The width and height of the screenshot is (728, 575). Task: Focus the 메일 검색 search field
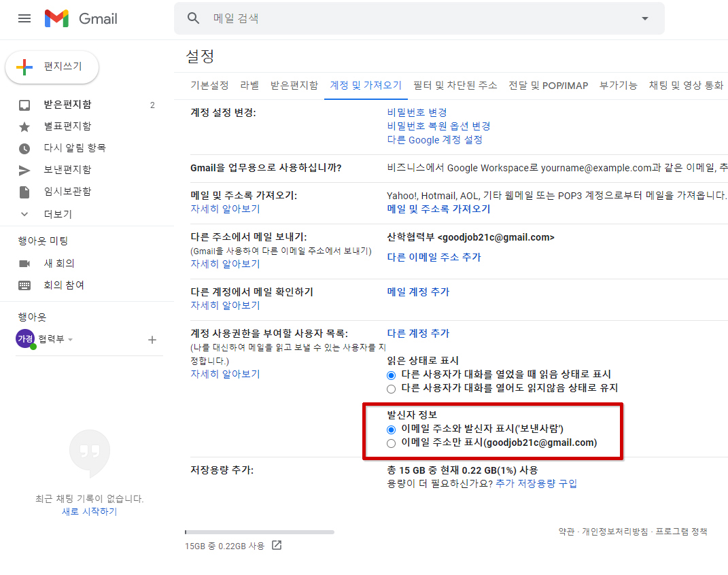click(x=418, y=18)
